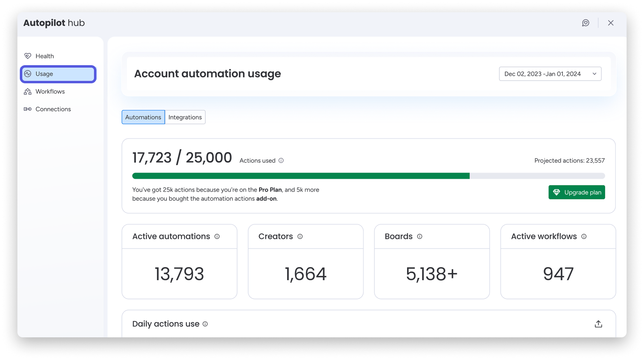Click the Upgrade plan button
This screenshot has height=360, width=644.
[x=576, y=192]
